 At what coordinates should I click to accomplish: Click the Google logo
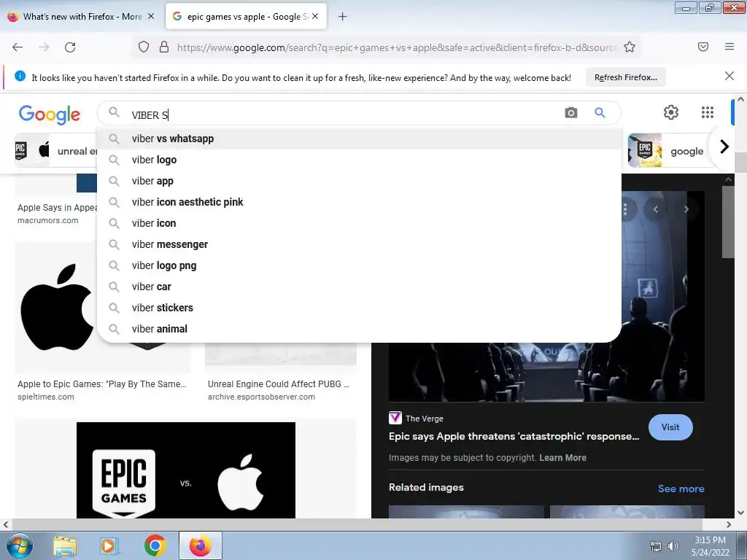pos(50,114)
